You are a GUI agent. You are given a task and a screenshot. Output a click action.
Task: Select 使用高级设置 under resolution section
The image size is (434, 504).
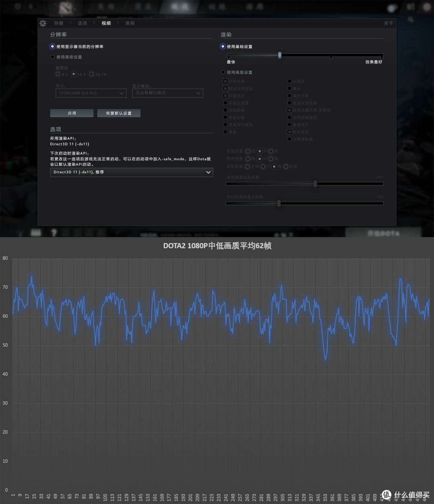(52, 57)
